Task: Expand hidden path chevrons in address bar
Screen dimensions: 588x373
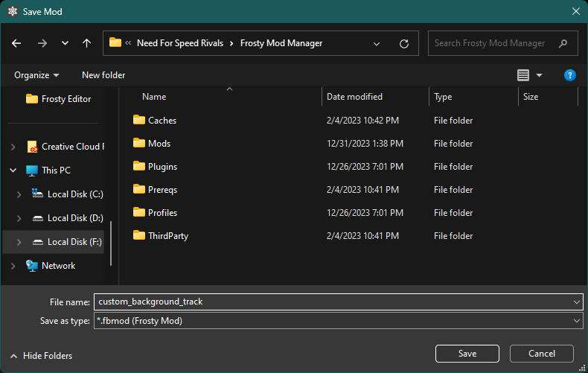Action: (128, 43)
